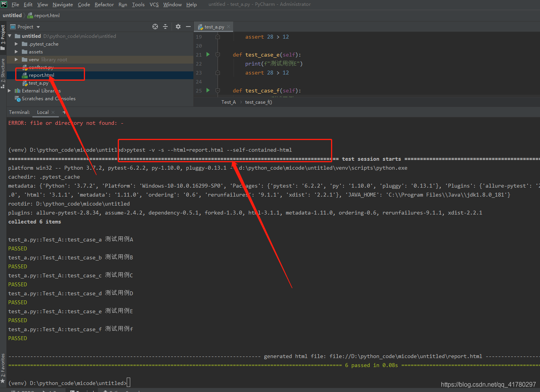The width and height of the screenshot is (540, 392).
Task: Click fold marker beside def test_case_e
Action: pos(218,55)
